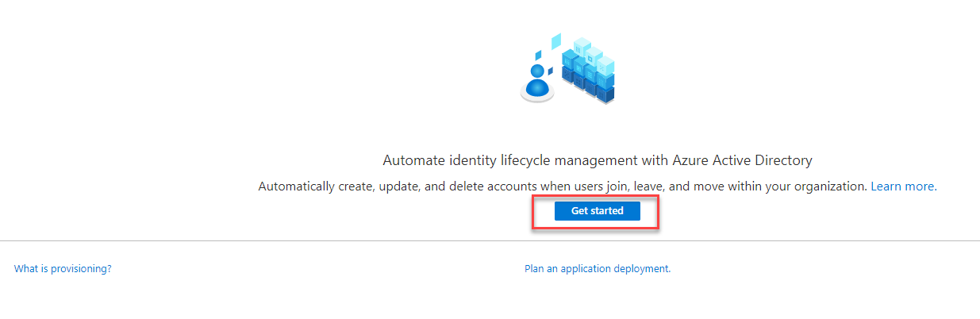Click the stacked blue app cubes
The height and width of the screenshot is (319, 980).
tap(588, 70)
